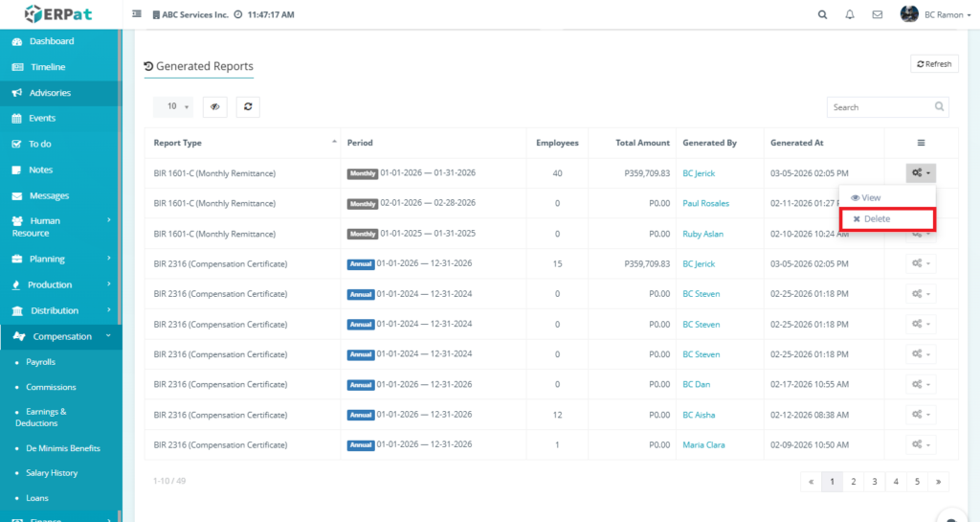Open the rows-per-page dropdown showing 10
Screen dimensions: 980x522
pyautogui.click(x=173, y=107)
